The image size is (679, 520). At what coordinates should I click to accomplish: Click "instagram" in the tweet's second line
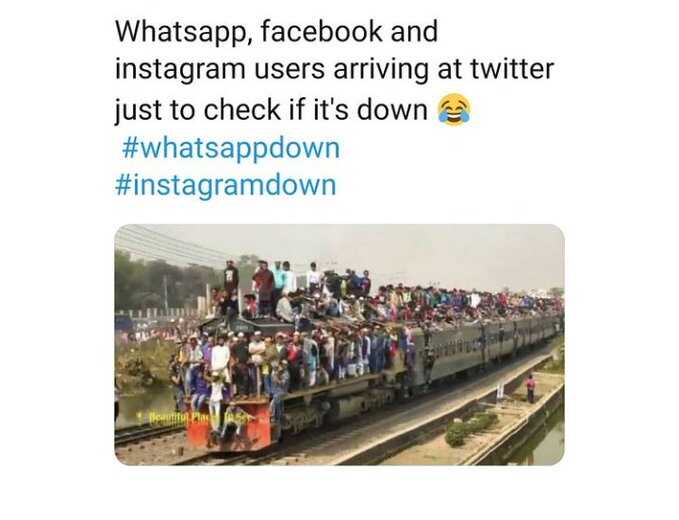[180, 71]
